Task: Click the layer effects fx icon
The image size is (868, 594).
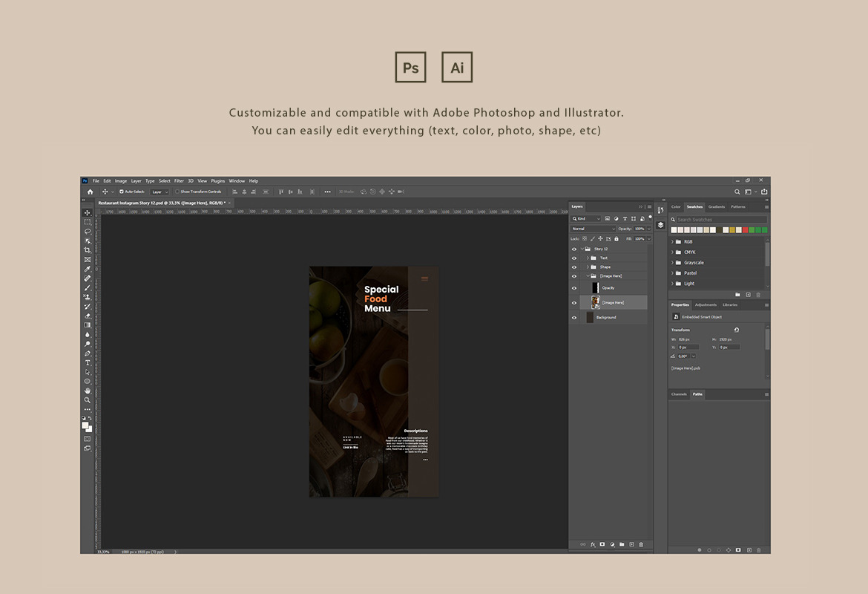Action: coord(593,545)
